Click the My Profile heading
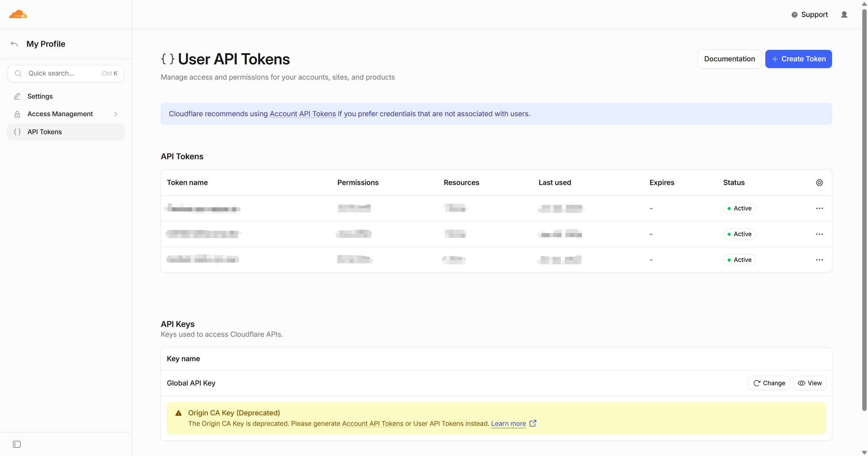868x456 pixels. [x=46, y=44]
